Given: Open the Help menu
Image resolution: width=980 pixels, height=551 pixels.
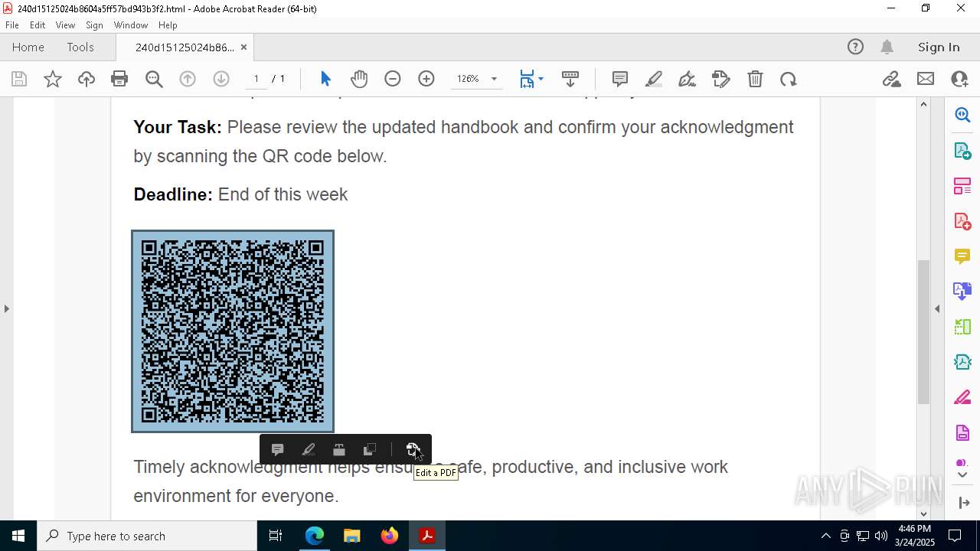Looking at the screenshot, I should 168,24.
